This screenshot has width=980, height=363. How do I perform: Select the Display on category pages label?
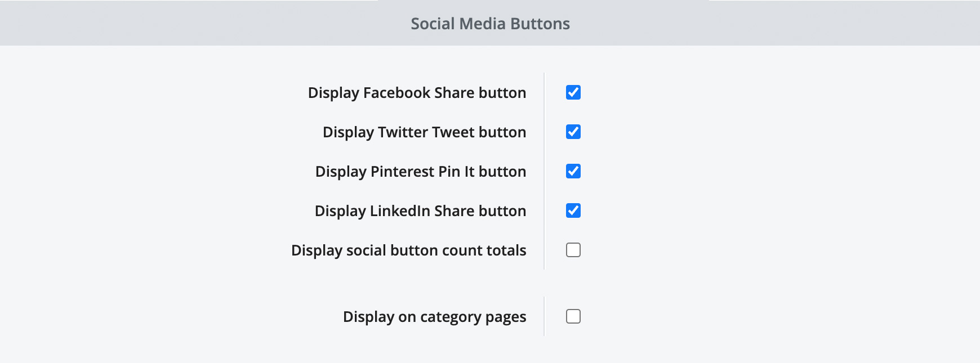(x=435, y=316)
